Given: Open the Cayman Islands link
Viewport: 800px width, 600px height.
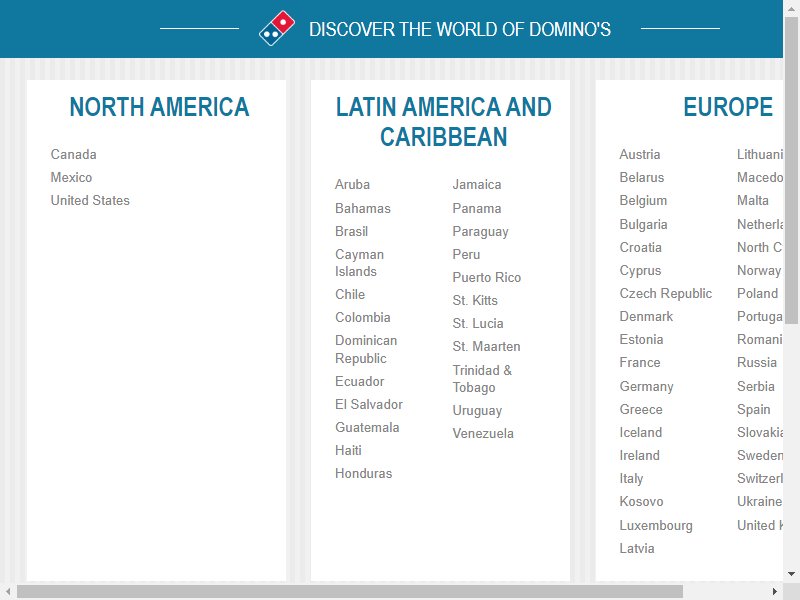Looking at the screenshot, I should tap(360, 263).
